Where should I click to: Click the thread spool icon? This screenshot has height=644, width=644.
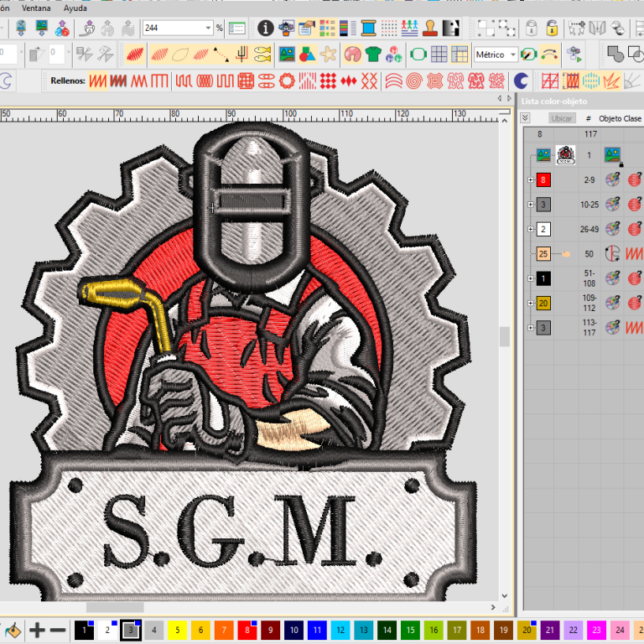[367, 28]
